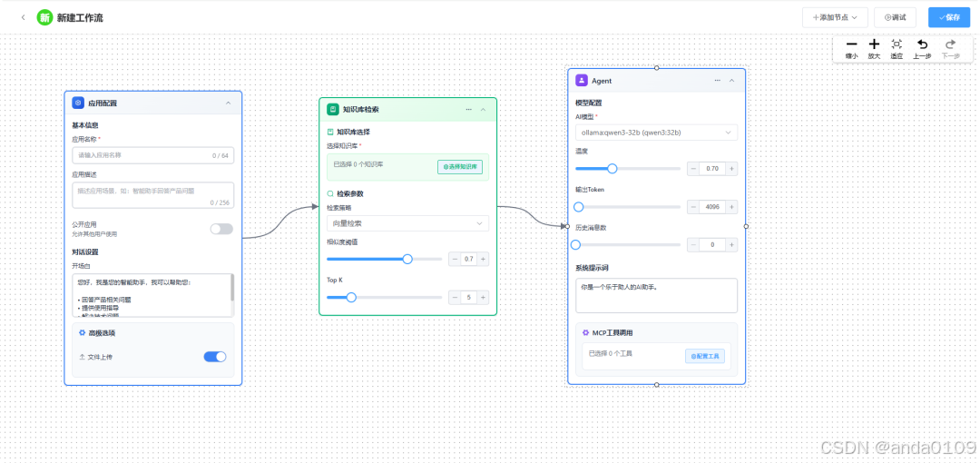This screenshot has width=980, height=463.
Task: Click the Top K slider handle
Action: click(351, 297)
